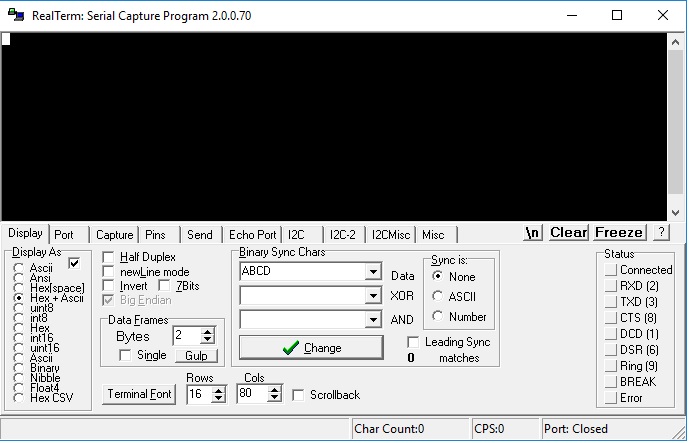Select Float4 display mode
The height and width of the screenshot is (443, 689).
(x=18, y=388)
